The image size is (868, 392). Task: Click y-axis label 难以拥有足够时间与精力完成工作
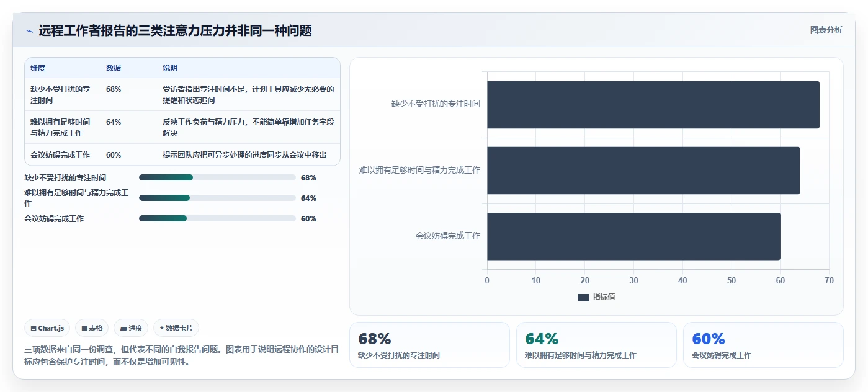point(419,170)
